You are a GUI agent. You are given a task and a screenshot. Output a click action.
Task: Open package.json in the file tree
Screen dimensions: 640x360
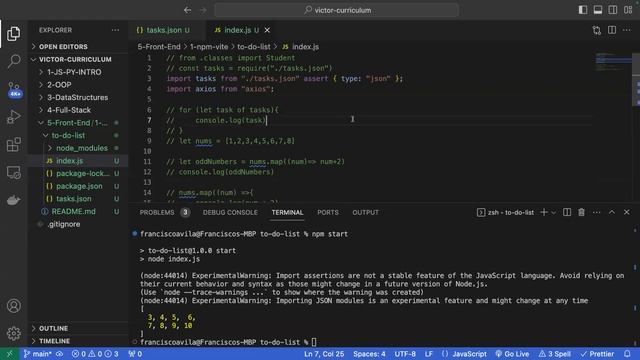point(78,186)
